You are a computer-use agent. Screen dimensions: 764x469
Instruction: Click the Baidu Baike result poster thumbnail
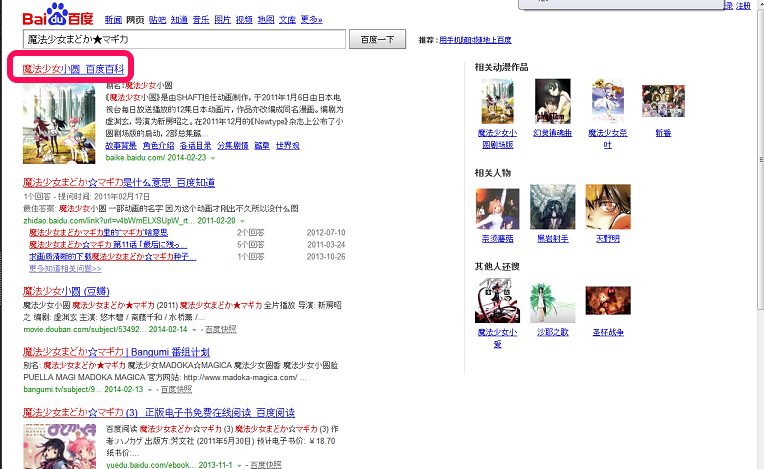(59, 123)
